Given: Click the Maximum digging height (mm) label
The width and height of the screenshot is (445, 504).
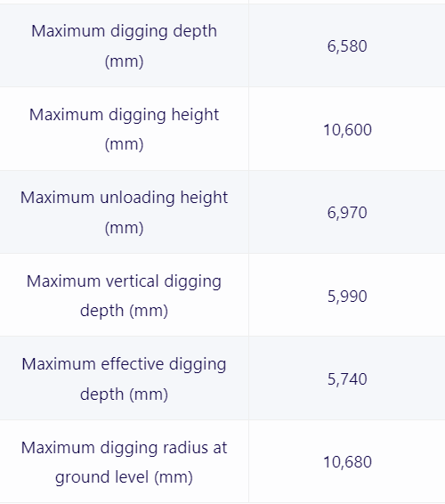Looking at the screenshot, I should coord(124,129).
